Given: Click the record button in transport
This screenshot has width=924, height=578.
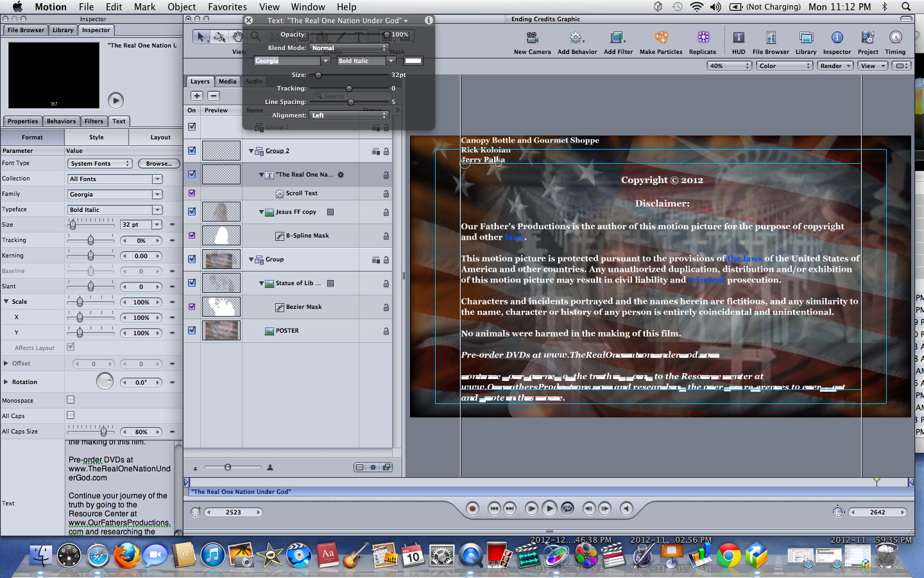Looking at the screenshot, I should pos(472,508).
